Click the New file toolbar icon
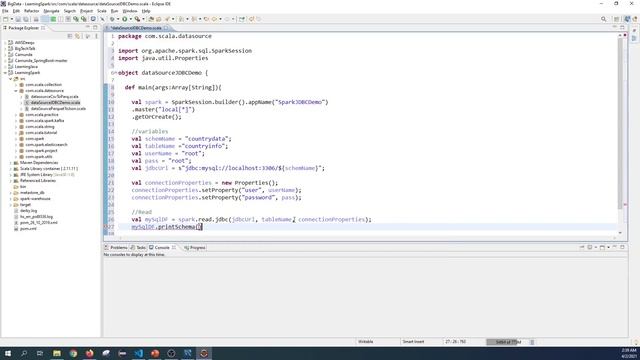 6,19
